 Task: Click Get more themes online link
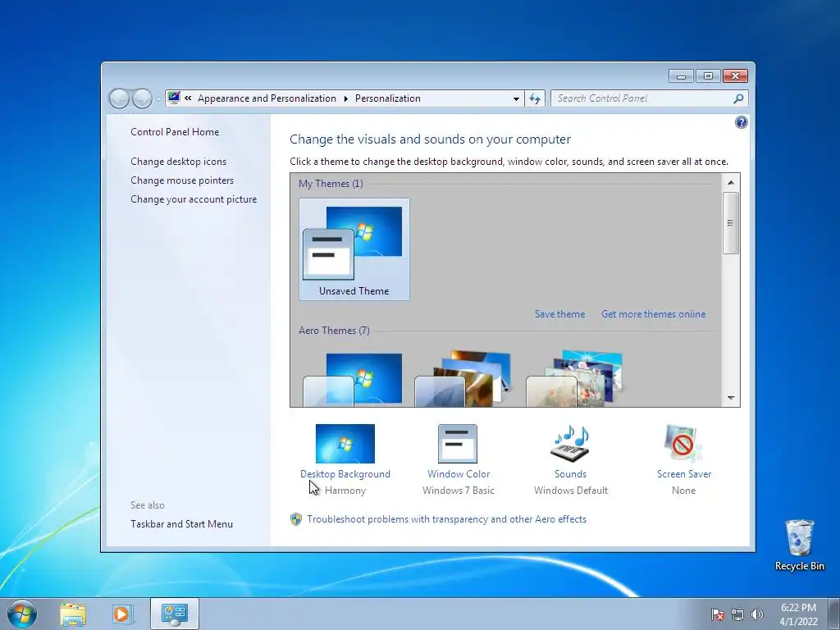(653, 314)
